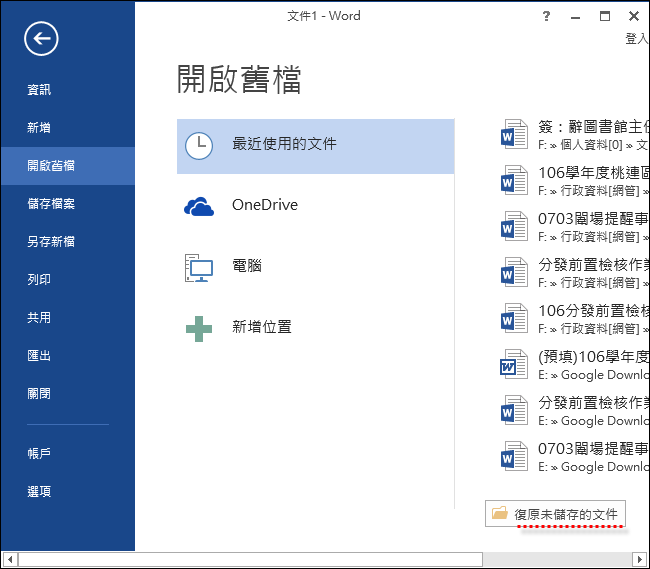Click the 登入 sign-in link
650x569 pixels.
point(637,39)
